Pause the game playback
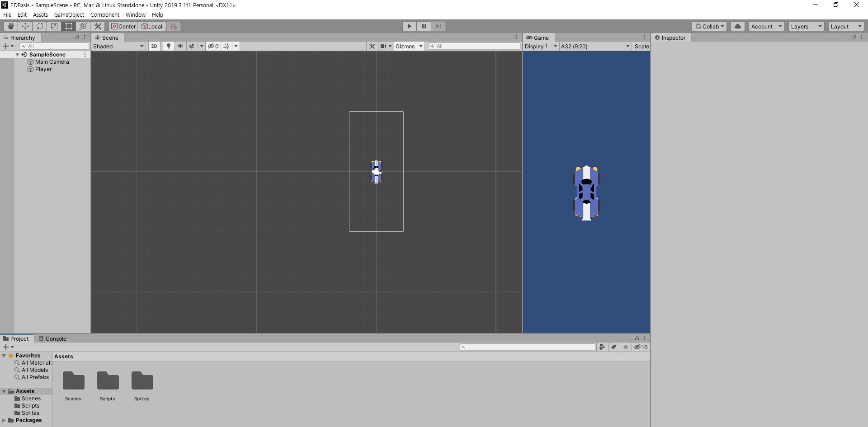The width and height of the screenshot is (868, 427). (424, 26)
